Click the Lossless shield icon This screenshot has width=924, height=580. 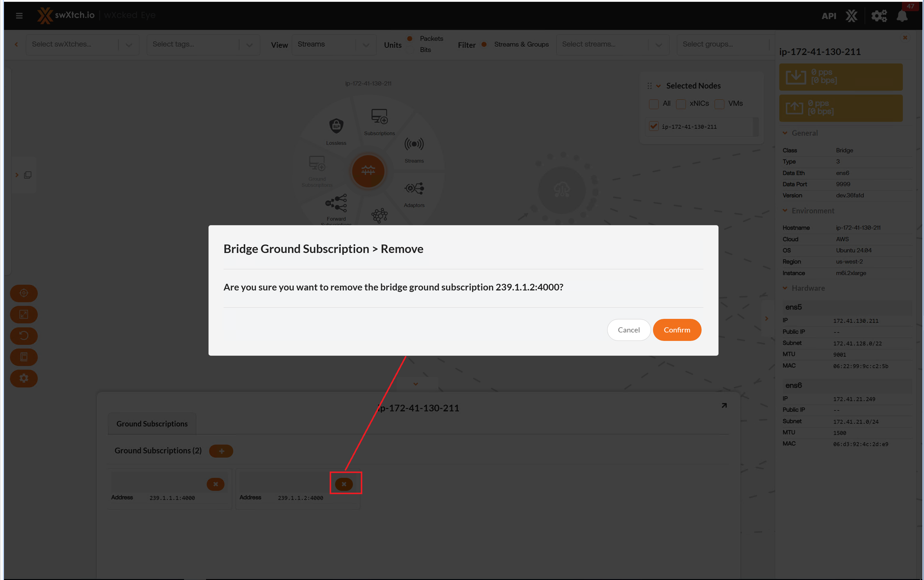point(336,126)
